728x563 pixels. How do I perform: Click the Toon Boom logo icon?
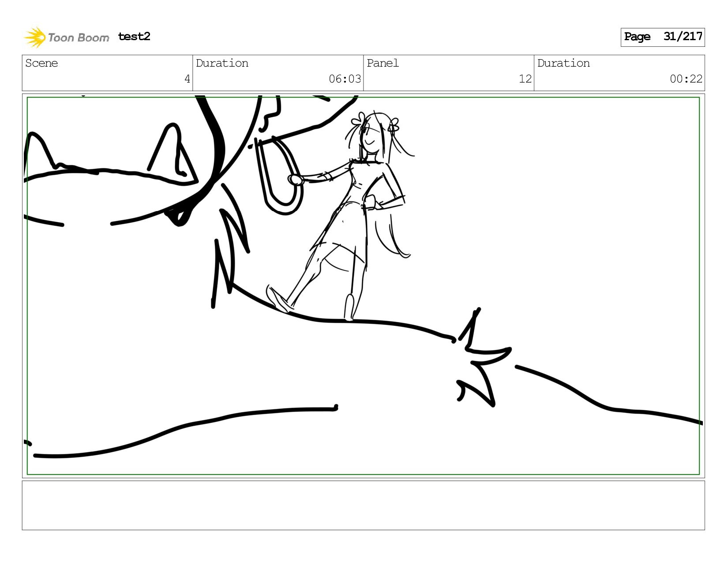pos(35,37)
